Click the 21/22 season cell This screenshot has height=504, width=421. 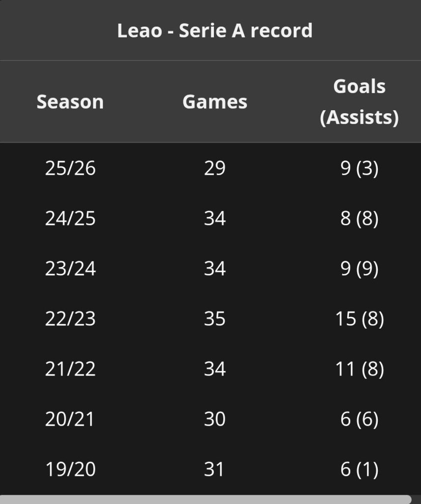click(70, 369)
